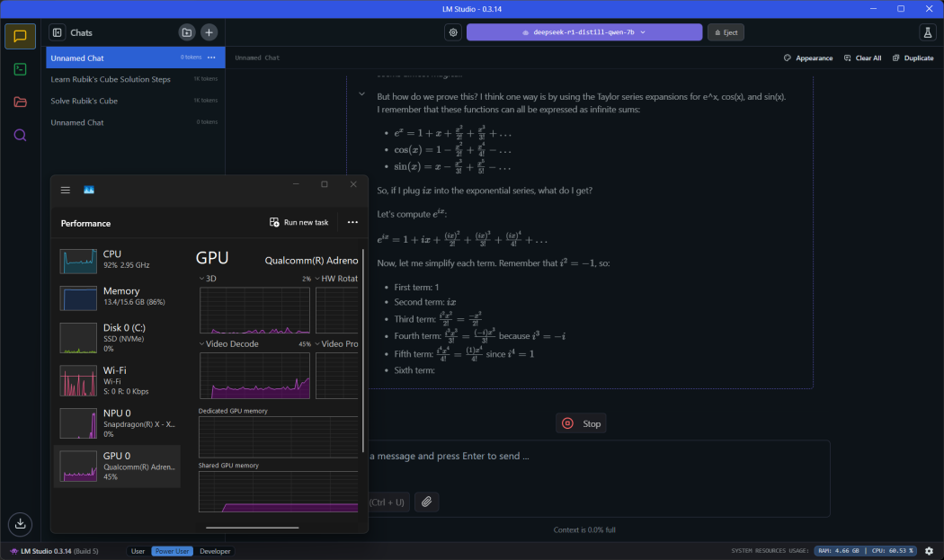Collapse the model's thinking block chevron

click(361, 93)
